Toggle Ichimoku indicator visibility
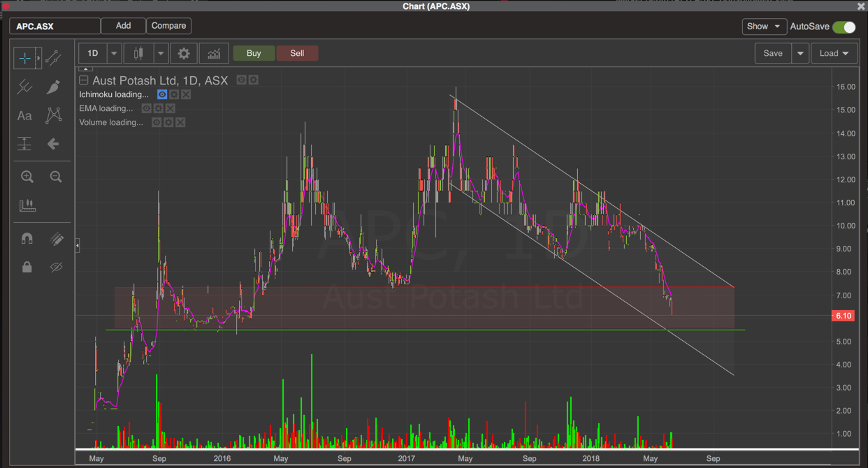The height and width of the screenshot is (468, 868). pos(162,94)
